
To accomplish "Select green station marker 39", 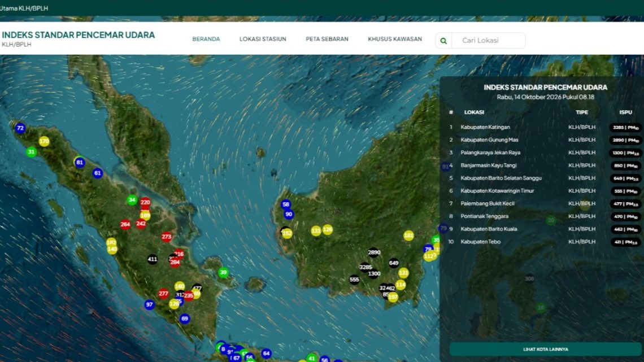I will (x=223, y=272).
